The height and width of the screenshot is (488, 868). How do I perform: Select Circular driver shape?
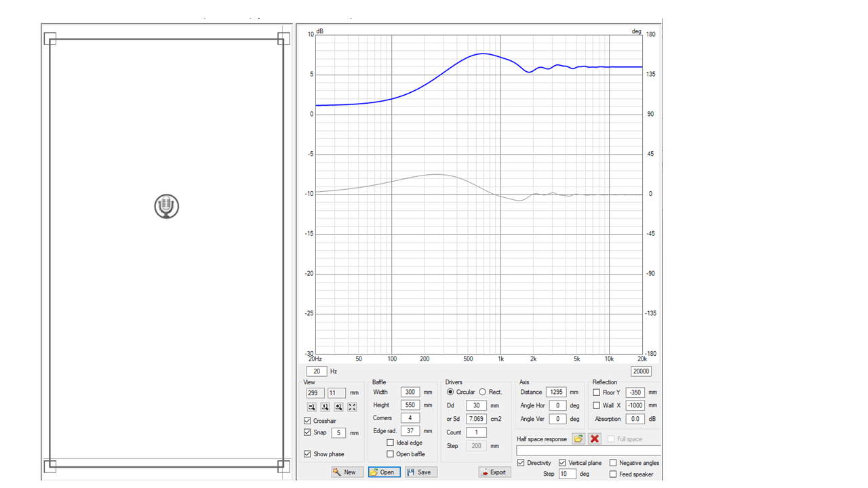click(x=450, y=392)
